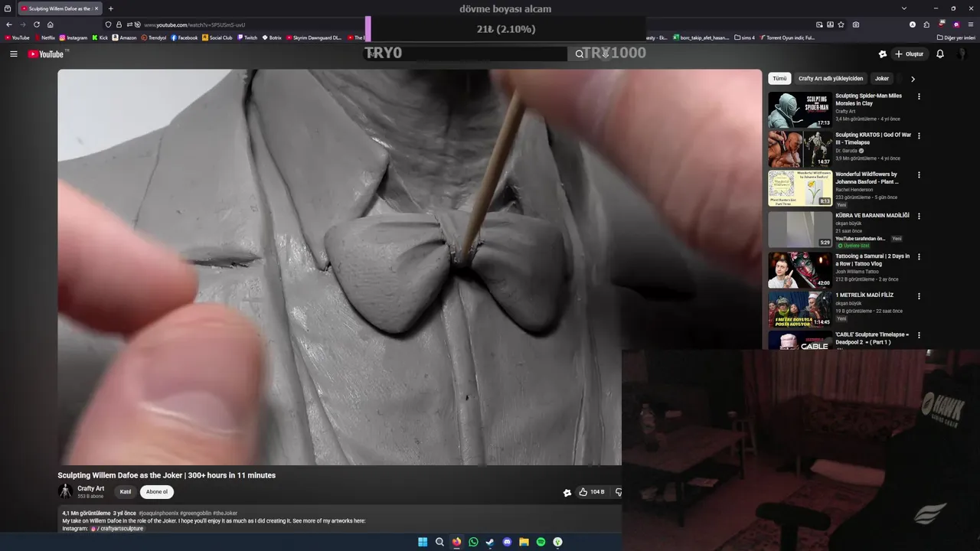Open 1 METRELİK MADİ FİLİZ video
Viewport: 980px width, 551px height.
pyautogui.click(x=800, y=309)
